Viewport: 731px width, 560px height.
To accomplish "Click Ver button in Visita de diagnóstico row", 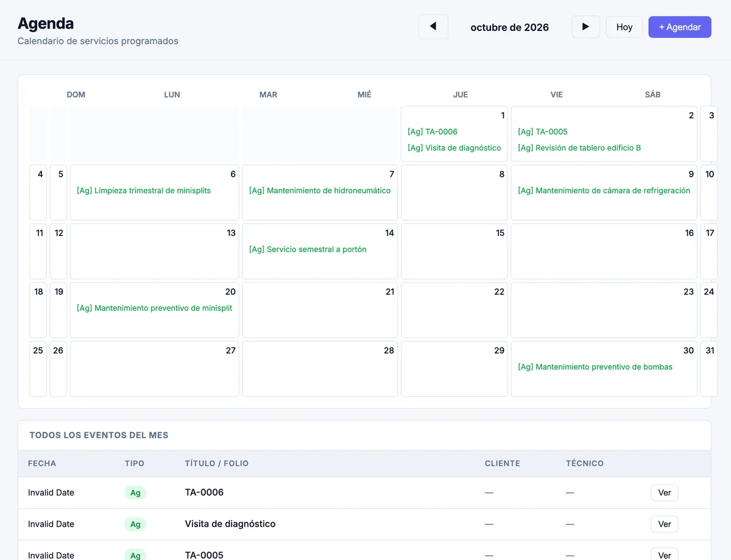I will pyautogui.click(x=664, y=524).
